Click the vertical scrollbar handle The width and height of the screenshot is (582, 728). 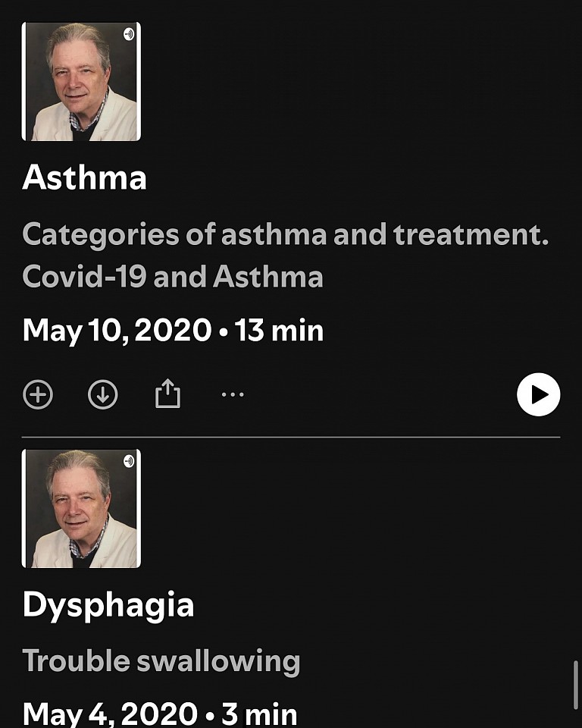click(x=577, y=682)
